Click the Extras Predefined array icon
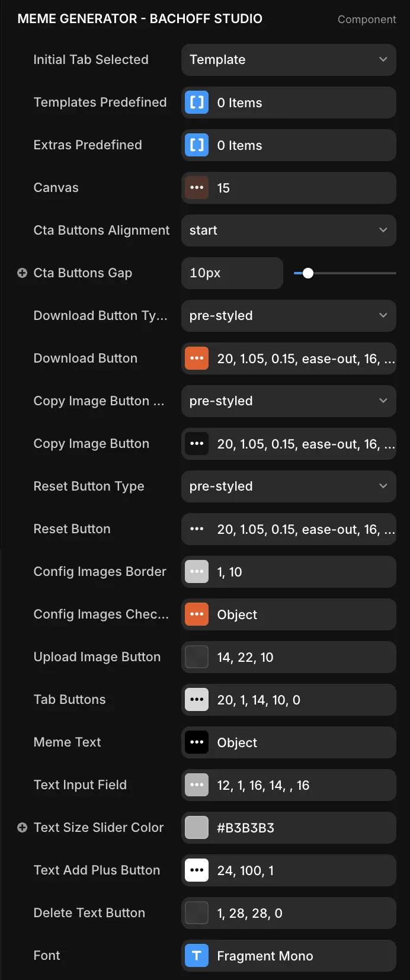410x980 pixels. click(x=197, y=145)
